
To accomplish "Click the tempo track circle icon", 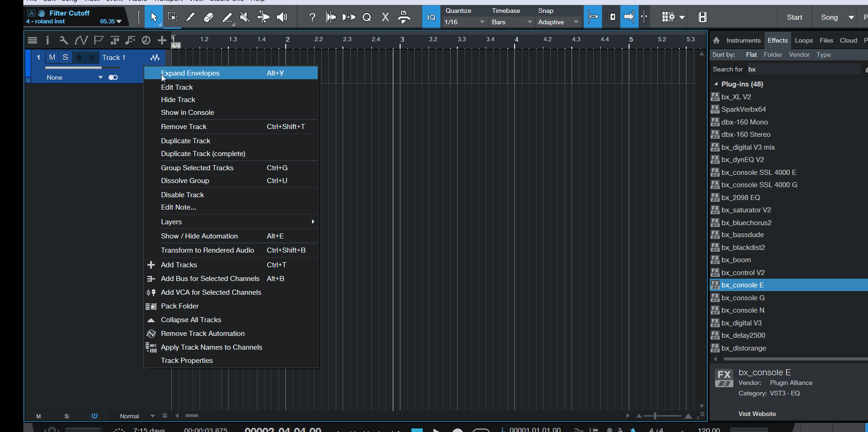I will pos(146,40).
